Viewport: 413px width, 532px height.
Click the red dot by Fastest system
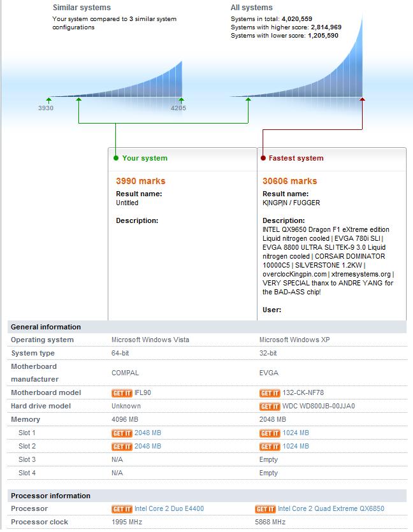263,158
